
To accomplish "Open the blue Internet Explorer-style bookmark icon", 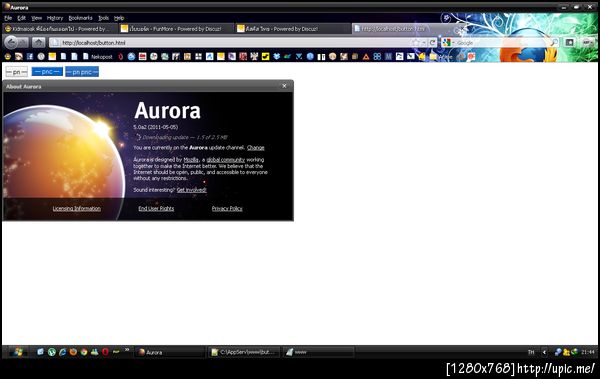I will click(x=131, y=57).
